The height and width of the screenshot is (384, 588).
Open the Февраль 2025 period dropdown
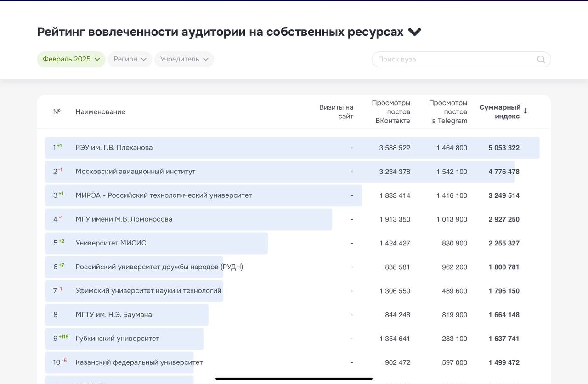[x=71, y=59]
